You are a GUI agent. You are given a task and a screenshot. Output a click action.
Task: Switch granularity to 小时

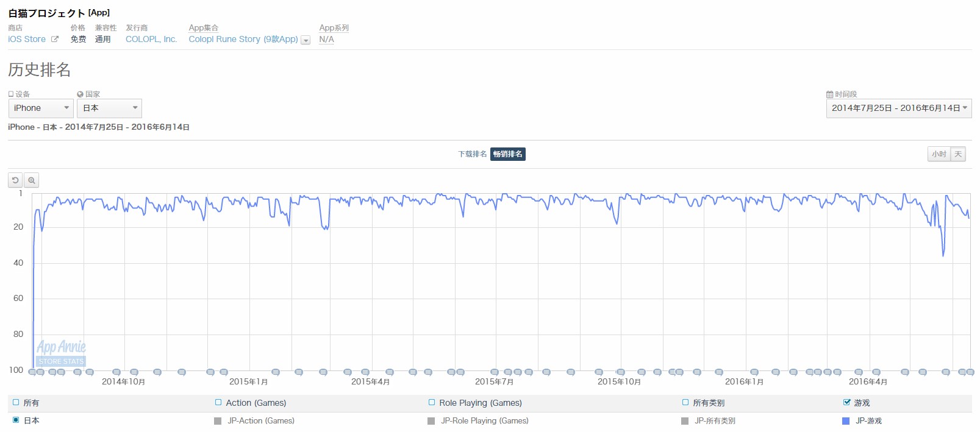pyautogui.click(x=939, y=154)
